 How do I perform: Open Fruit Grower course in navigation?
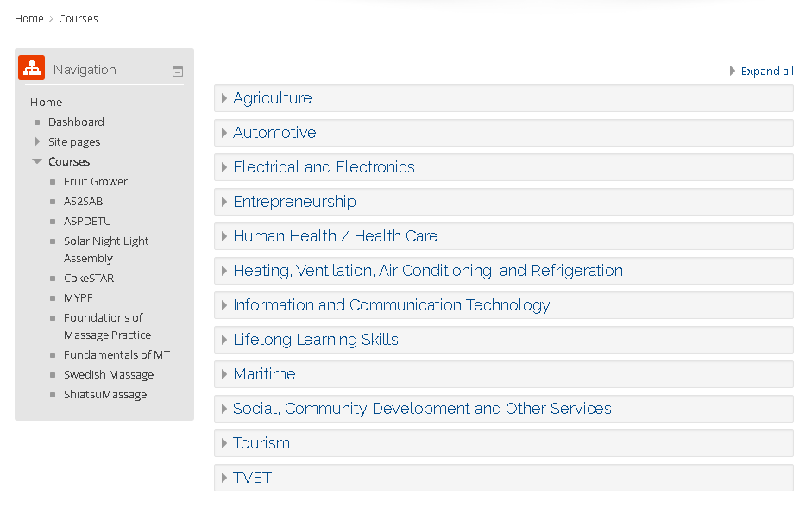pos(95,182)
